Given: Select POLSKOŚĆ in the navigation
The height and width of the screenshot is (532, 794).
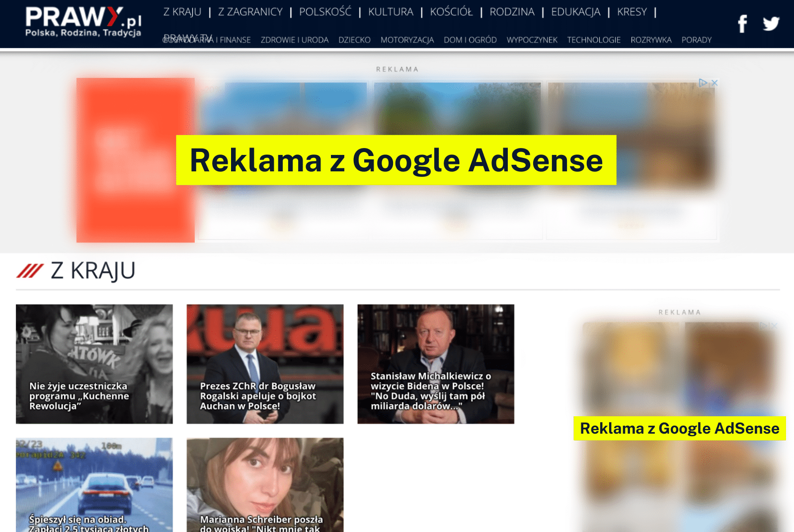Looking at the screenshot, I should click(x=325, y=12).
